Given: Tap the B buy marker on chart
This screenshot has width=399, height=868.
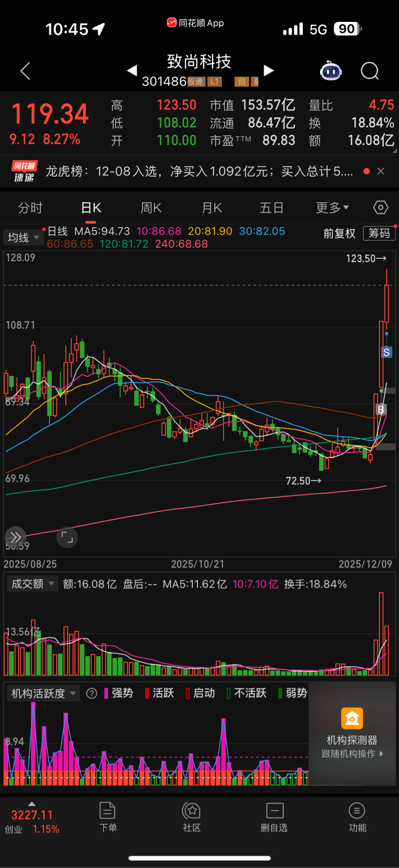Looking at the screenshot, I should [x=381, y=410].
